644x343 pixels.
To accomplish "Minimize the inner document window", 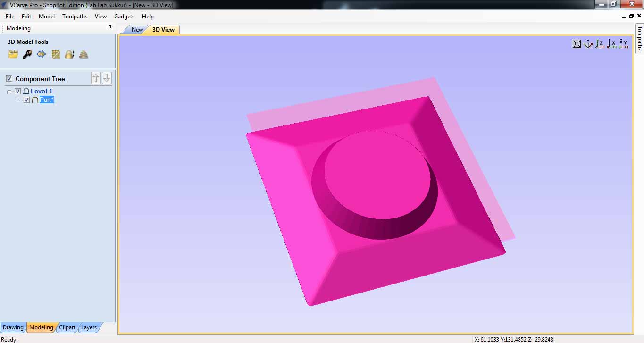I will [x=624, y=16].
